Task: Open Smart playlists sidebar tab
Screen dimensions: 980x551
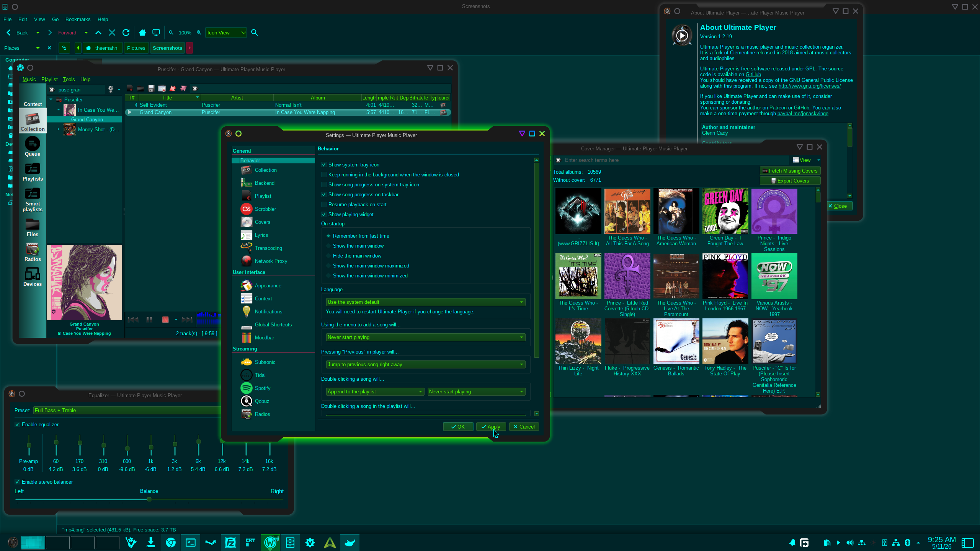Action: point(33,199)
